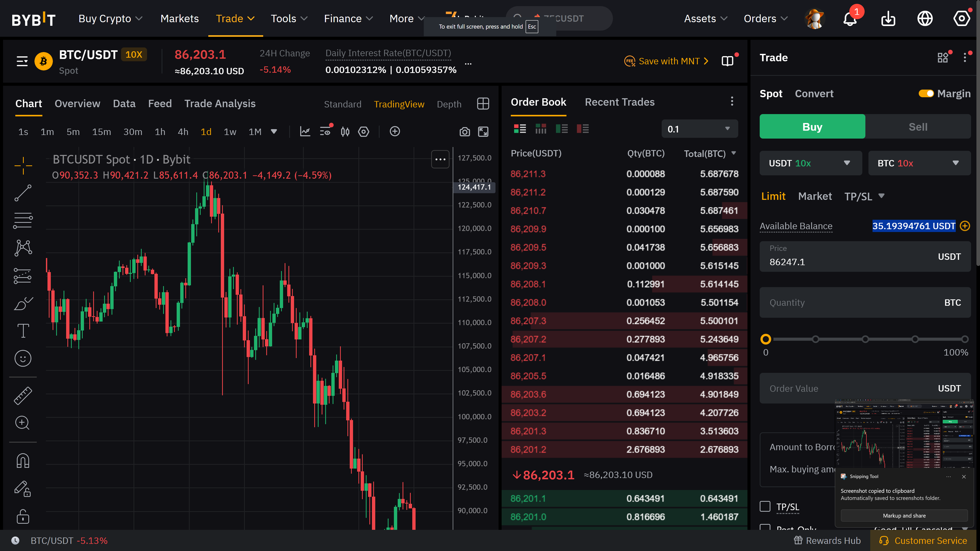
Task: Open the USDT 10x leverage dropdown
Action: 811,163
